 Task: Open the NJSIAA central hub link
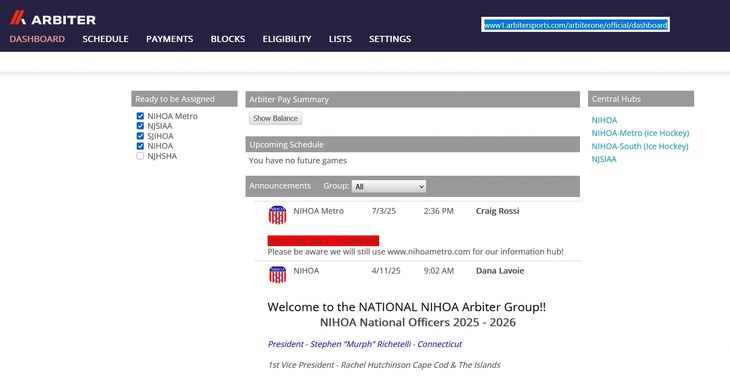[604, 159]
